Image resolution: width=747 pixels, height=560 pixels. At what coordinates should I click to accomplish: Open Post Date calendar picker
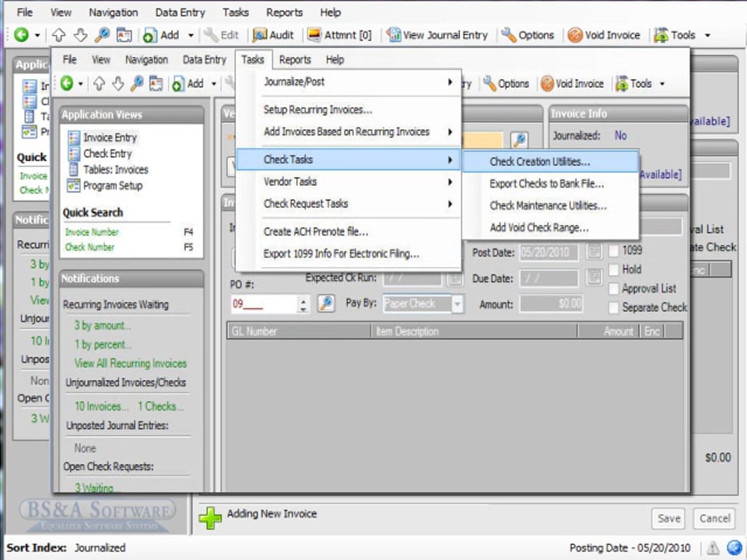point(594,251)
